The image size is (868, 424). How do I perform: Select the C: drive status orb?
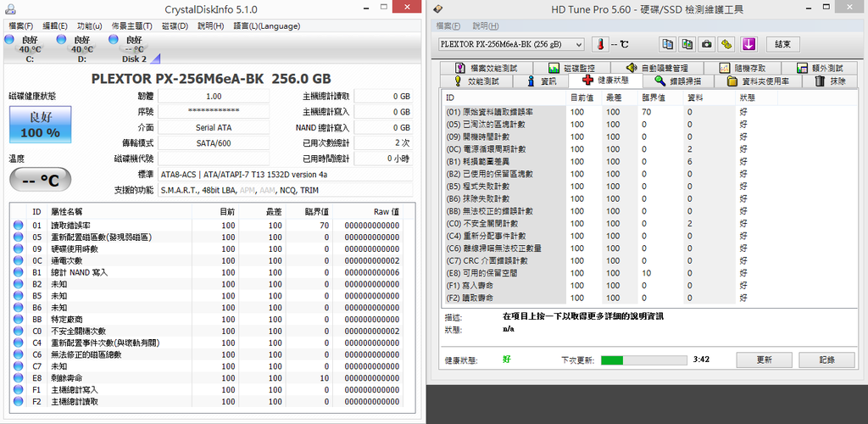click(x=10, y=41)
